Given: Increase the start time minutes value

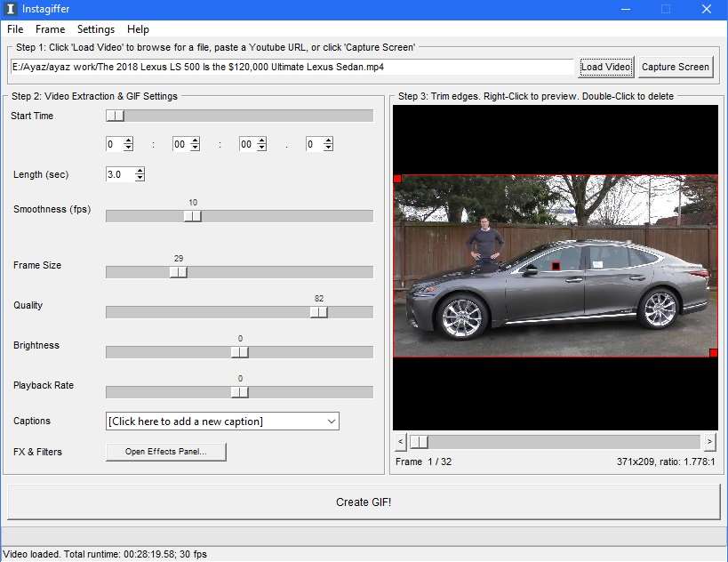Looking at the screenshot, I should coord(196,140).
